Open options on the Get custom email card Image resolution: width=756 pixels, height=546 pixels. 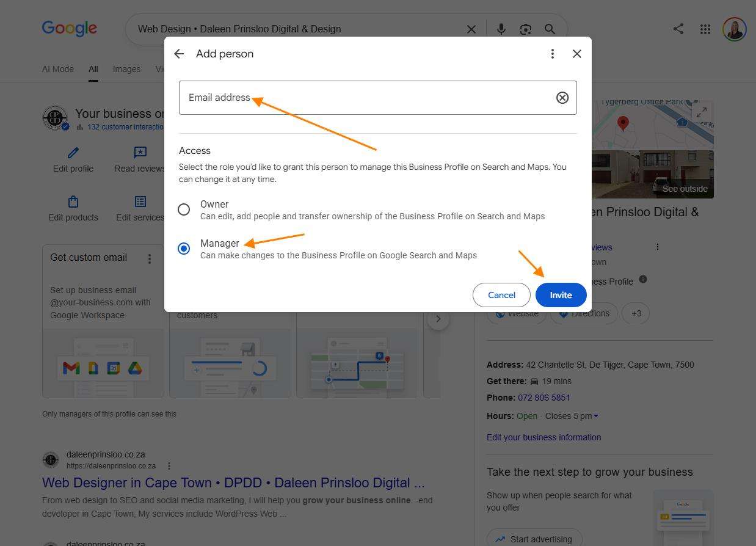pyautogui.click(x=150, y=259)
